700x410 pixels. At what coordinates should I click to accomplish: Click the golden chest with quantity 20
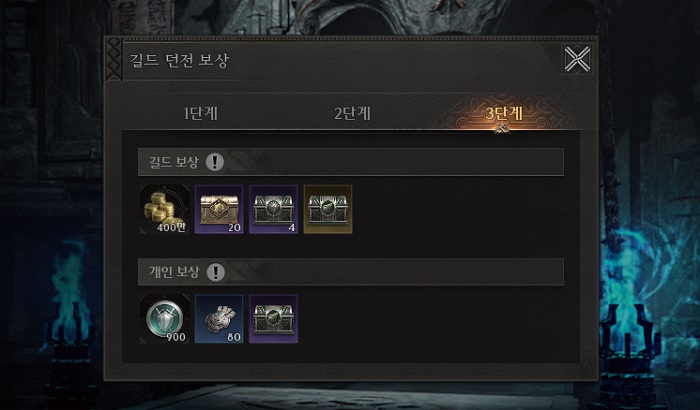pos(219,209)
